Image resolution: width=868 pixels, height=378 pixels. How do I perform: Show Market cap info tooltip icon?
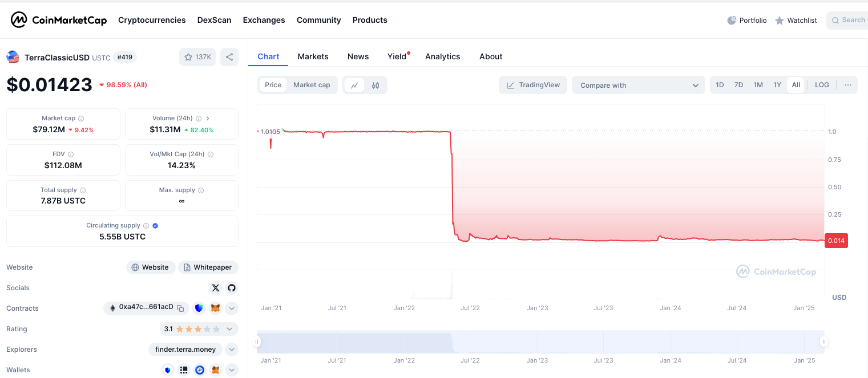click(81, 119)
